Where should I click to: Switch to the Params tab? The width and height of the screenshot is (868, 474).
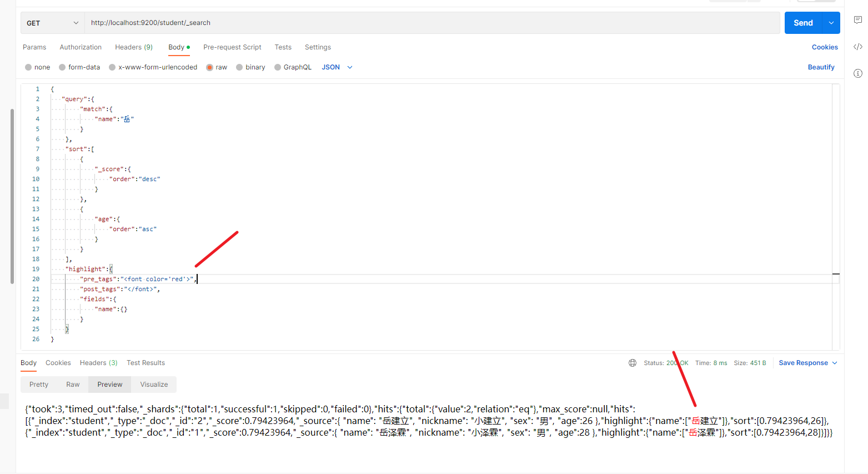coord(34,47)
